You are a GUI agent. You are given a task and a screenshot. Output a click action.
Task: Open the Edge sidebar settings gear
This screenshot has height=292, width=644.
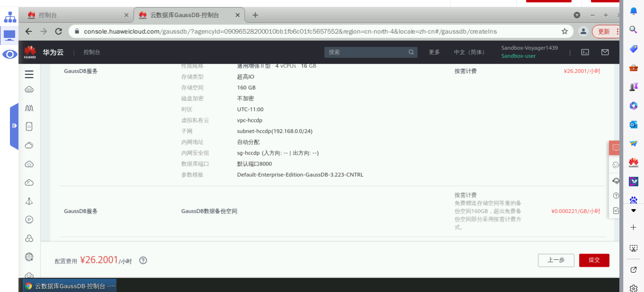click(x=634, y=288)
